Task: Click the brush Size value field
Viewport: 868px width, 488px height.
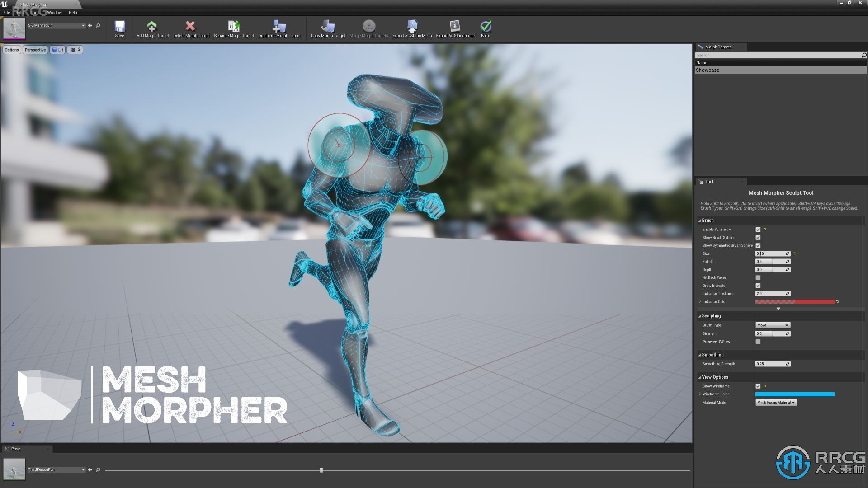Action: [x=773, y=253]
